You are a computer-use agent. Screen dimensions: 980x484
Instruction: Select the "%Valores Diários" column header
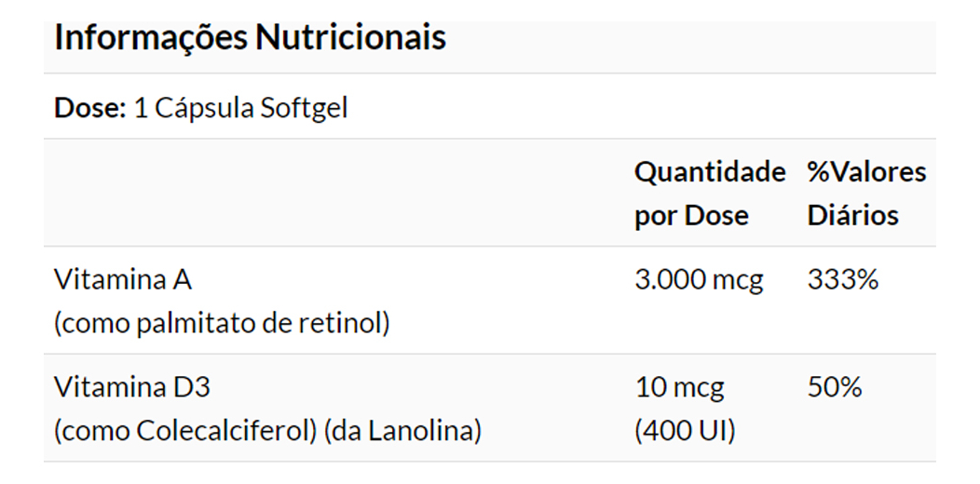tap(866, 194)
